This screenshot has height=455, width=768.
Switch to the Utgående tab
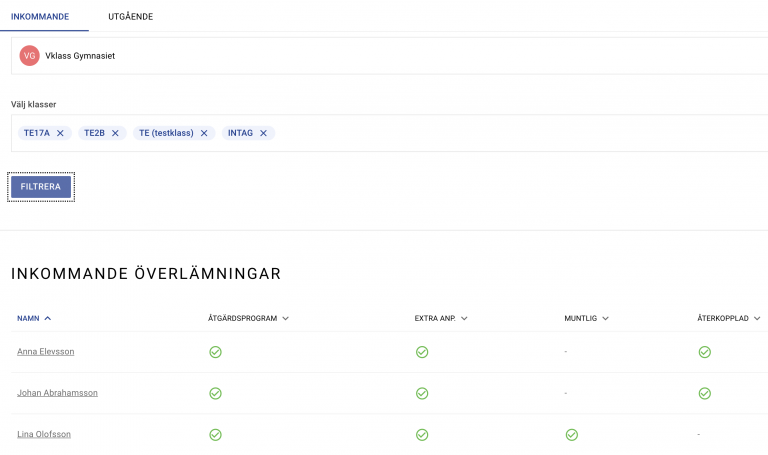point(130,17)
